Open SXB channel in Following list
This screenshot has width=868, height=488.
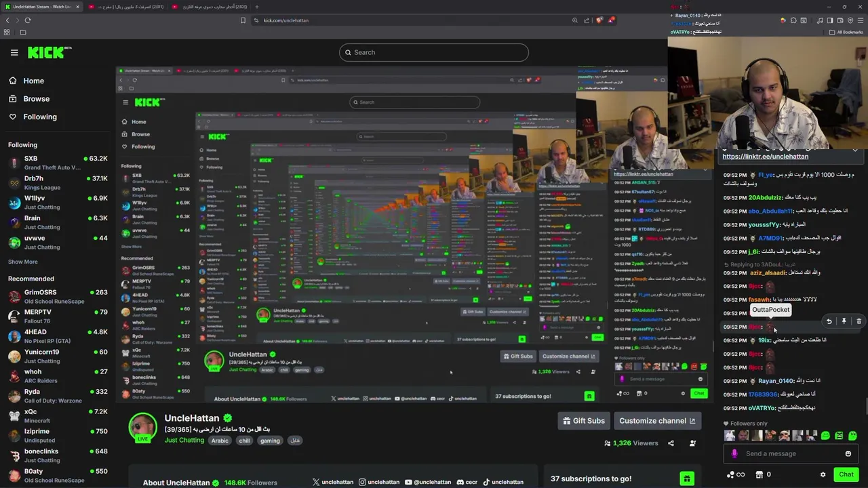[x=57, y=163]
